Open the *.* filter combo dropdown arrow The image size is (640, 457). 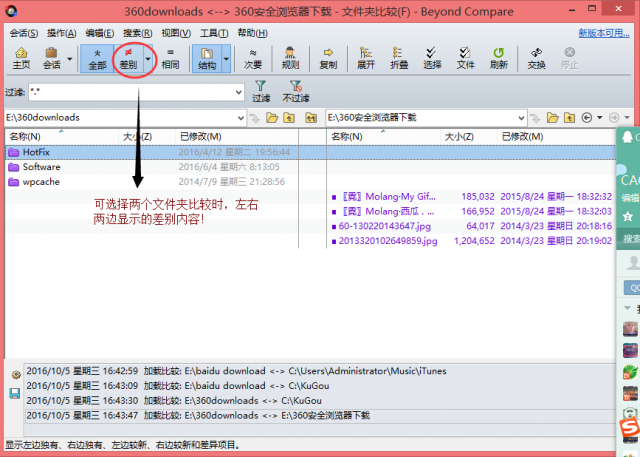[x=239, y=92]
